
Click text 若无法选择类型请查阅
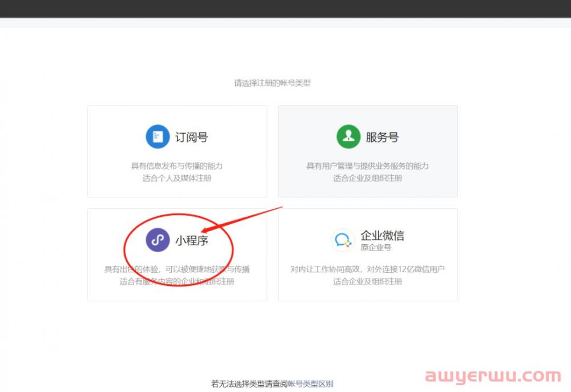[x=250, y=383]
